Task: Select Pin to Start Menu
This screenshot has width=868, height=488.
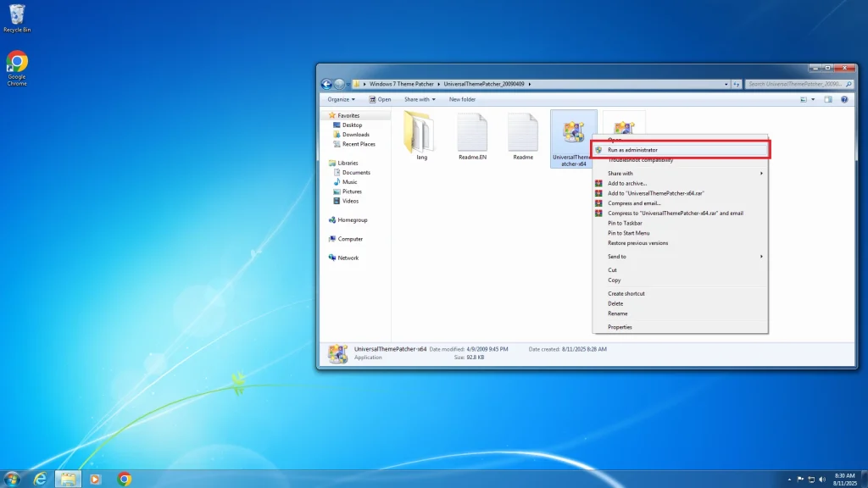Action: coord(680,233)
